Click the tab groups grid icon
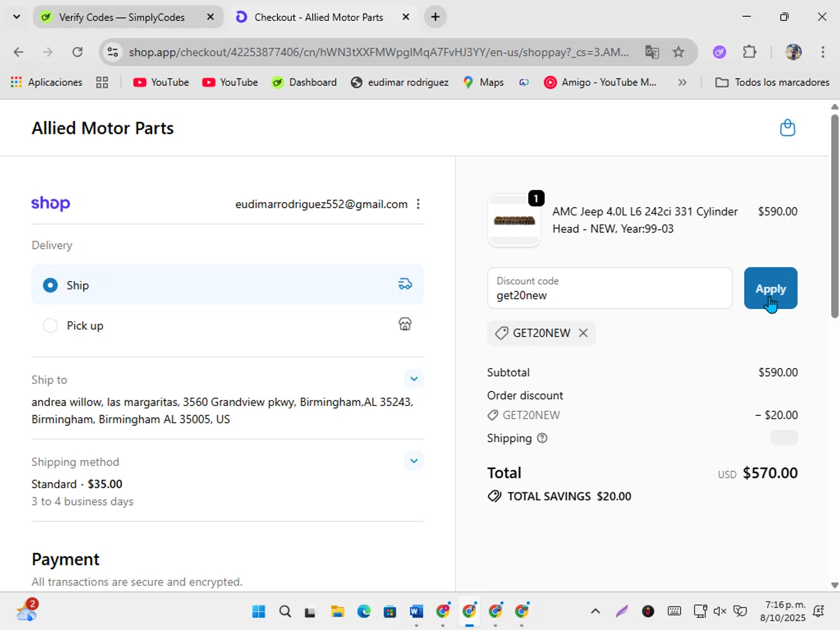Screen dimensions: 840x630 [102, 82]
